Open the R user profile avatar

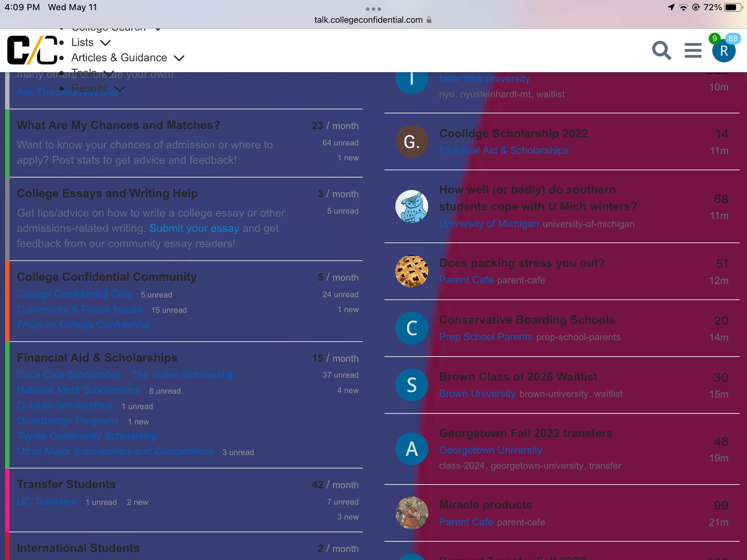tap(724, 51)
